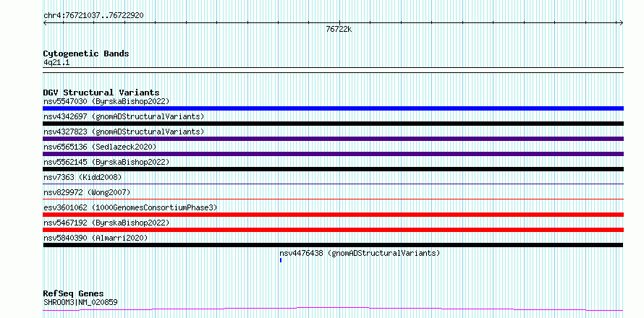Viewport: 644px width, 318px height.
Task: Open the DGV Structural Variants track title
Action: click(101, 93)
